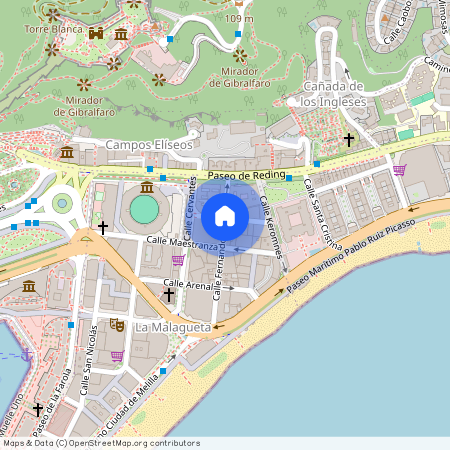The image size is (450, 450).
Task: Click the green bullring arena circle
Action: (x=144, y=209)
